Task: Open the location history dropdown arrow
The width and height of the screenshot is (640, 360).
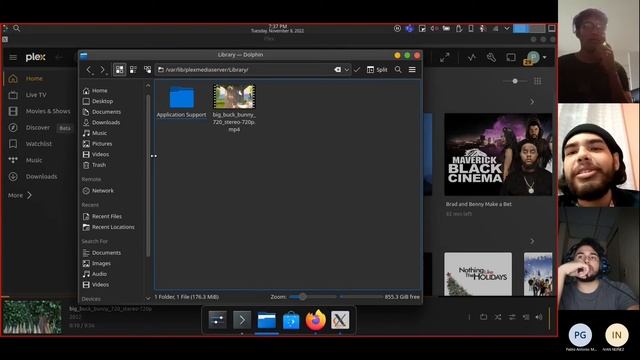Action: pyautogui.click(x=347, y=70)
